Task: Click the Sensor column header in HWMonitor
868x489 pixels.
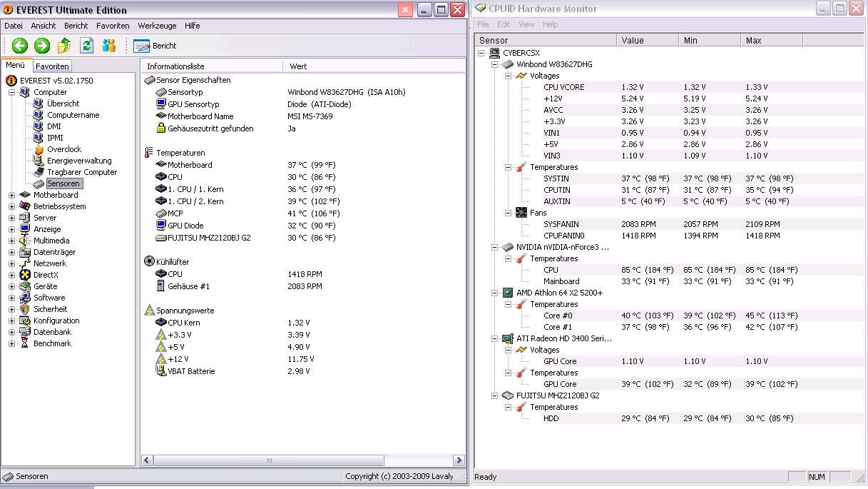Action: tap(546, 41)
